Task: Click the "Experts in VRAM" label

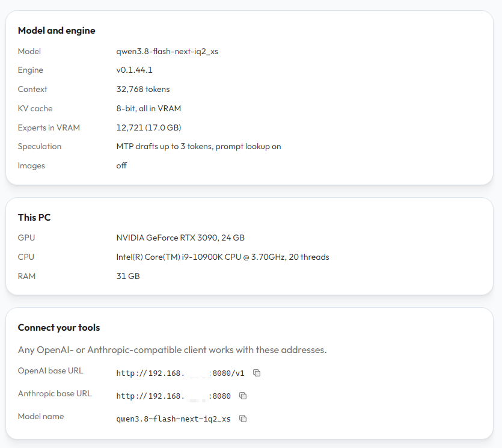Action: pyautogui.click(x=49, y=127)
